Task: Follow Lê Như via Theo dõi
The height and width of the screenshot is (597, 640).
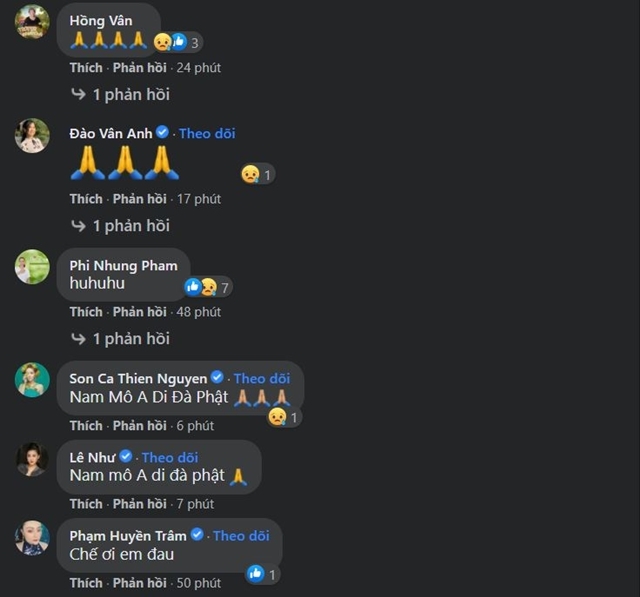Action: click(170, 457)
